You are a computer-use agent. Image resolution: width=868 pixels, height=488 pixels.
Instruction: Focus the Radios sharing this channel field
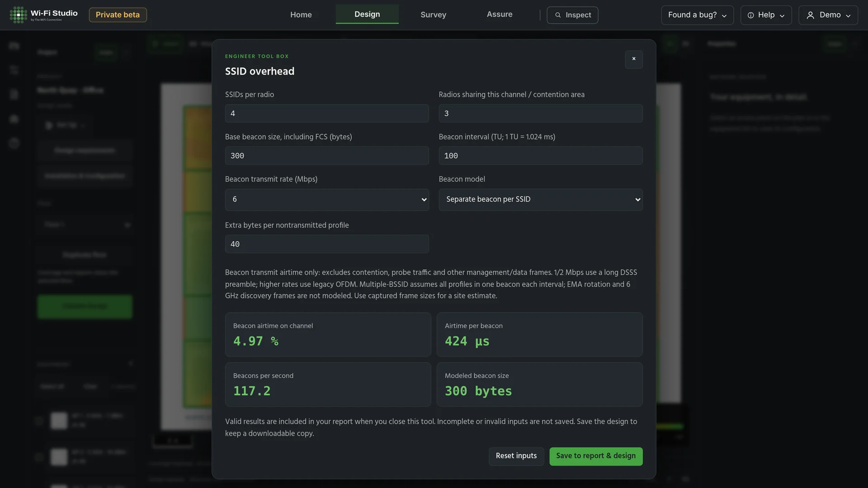pos(541,113)
